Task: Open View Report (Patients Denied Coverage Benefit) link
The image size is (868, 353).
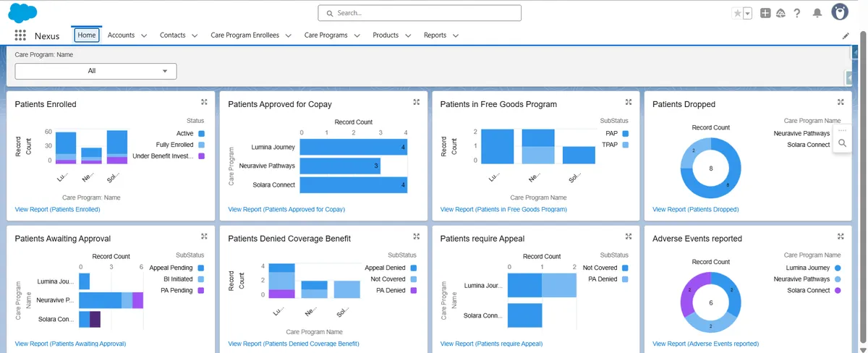Action: tap(294, 344)
